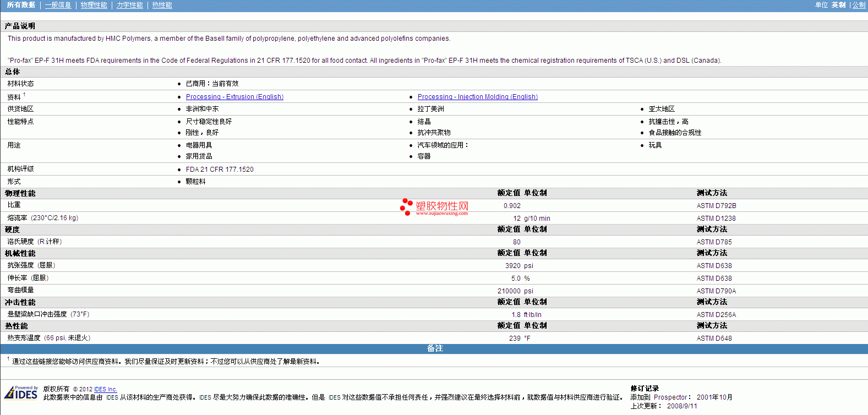The height and width of the screenshot is (415, 868).
Task: Select the 洛氏硬度 (R 计秤) label
Action: pos(35,242)
